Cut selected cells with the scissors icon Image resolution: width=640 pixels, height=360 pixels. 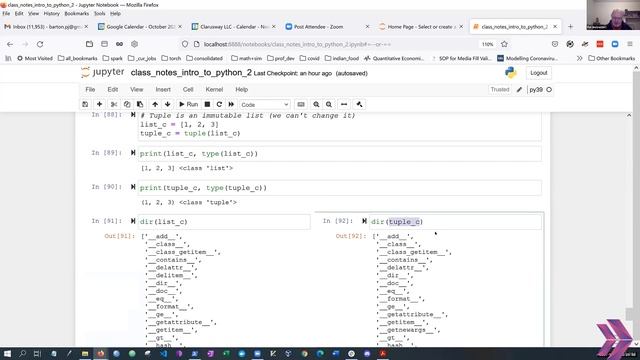pos(114,104)
